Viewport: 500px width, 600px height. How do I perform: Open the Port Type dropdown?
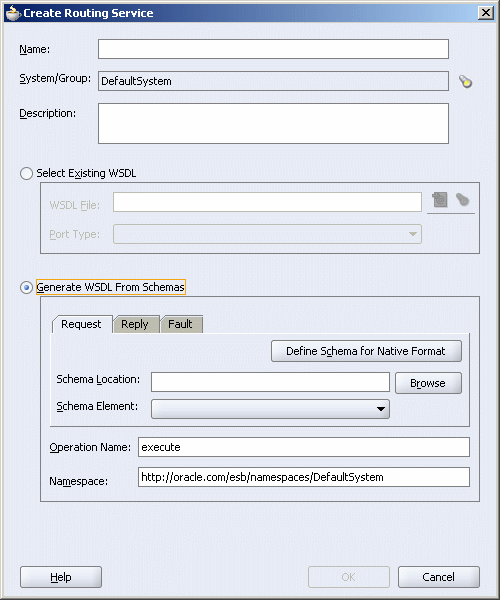[x=267, y=234]
